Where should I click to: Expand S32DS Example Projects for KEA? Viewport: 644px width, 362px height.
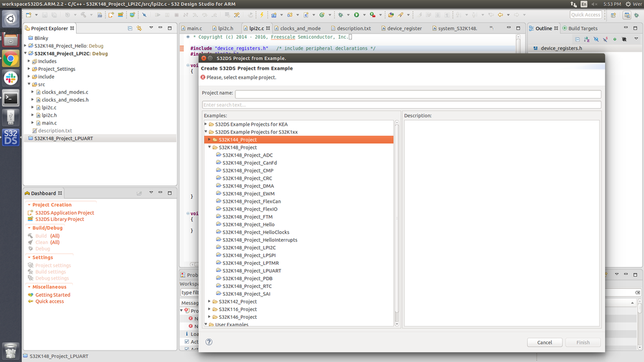206,124
